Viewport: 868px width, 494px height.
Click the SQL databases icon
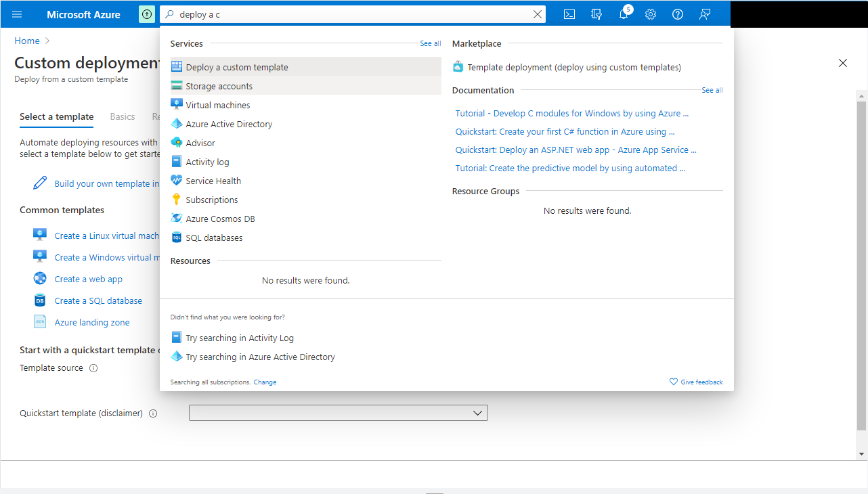[177, 238]
